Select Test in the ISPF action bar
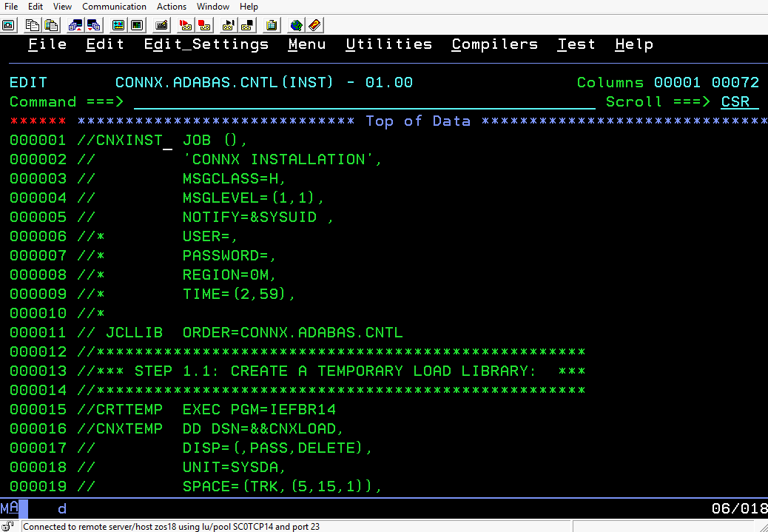This screenshot has width=768, height=532. (x=576, y=44)
